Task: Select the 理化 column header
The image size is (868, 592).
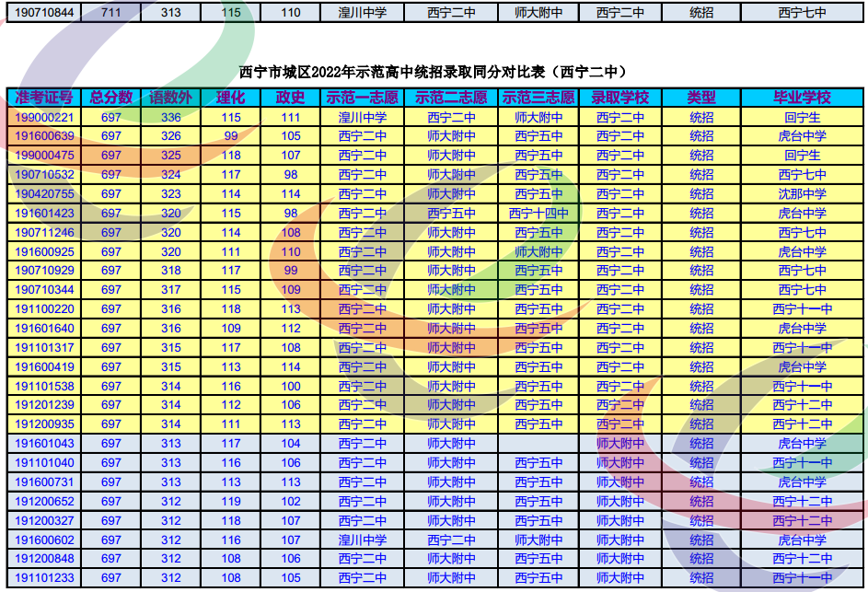Action: tap(230, 98)
